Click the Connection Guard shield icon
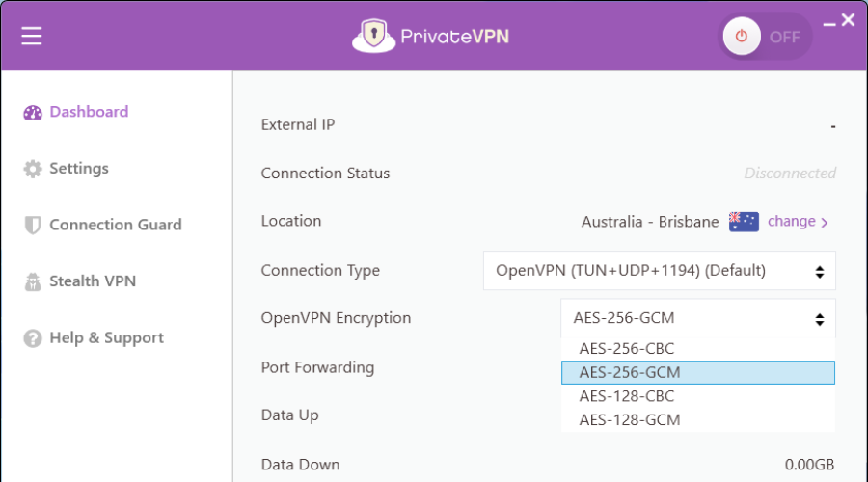The height and width of the screenshot is (482, 868). [x=33, y=226]
